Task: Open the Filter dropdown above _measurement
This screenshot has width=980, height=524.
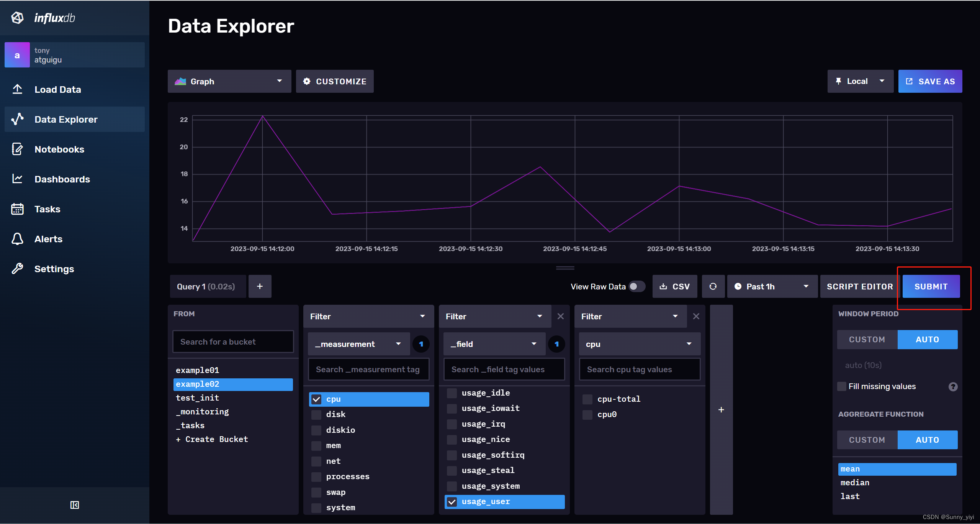Action: coord(368,316)
